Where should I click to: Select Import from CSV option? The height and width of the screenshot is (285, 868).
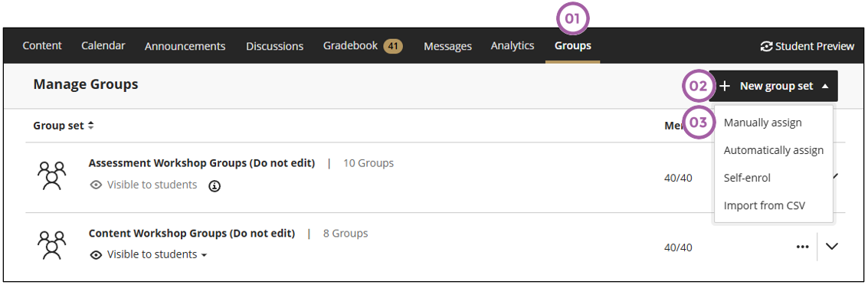(764, 205)
